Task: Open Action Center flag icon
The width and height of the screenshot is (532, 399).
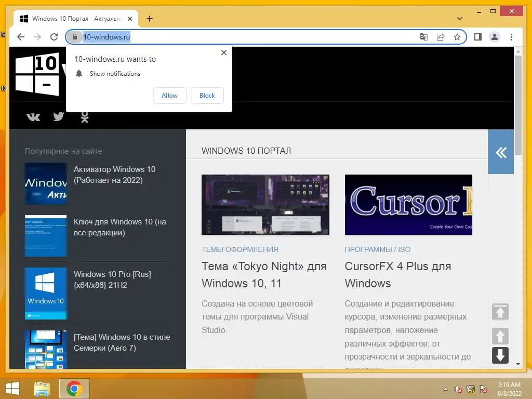Action: (483, 389)
